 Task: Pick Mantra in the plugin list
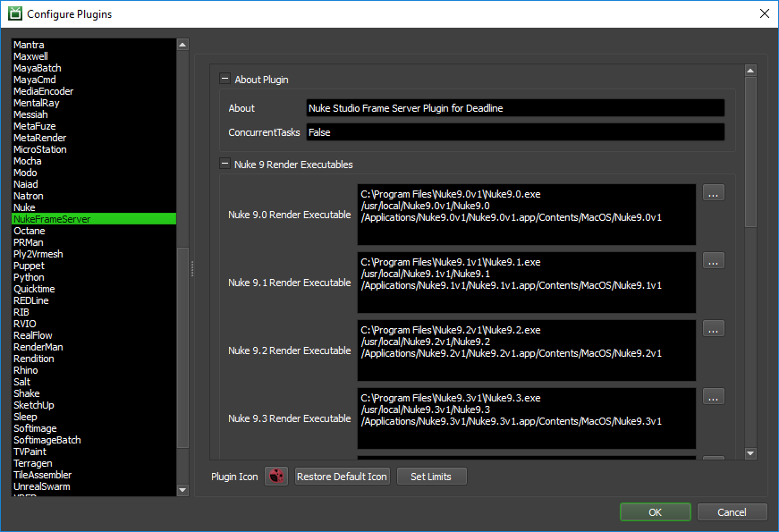coord(29,45)
